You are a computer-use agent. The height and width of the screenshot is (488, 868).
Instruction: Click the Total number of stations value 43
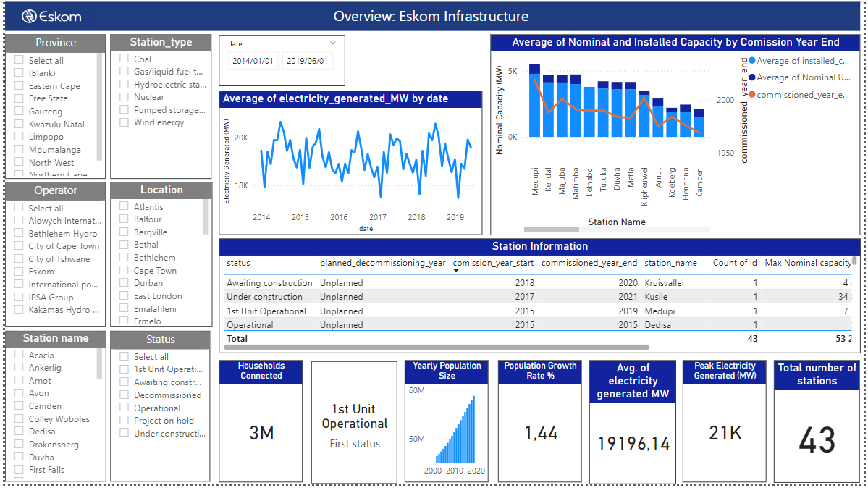tap(817, 440)
